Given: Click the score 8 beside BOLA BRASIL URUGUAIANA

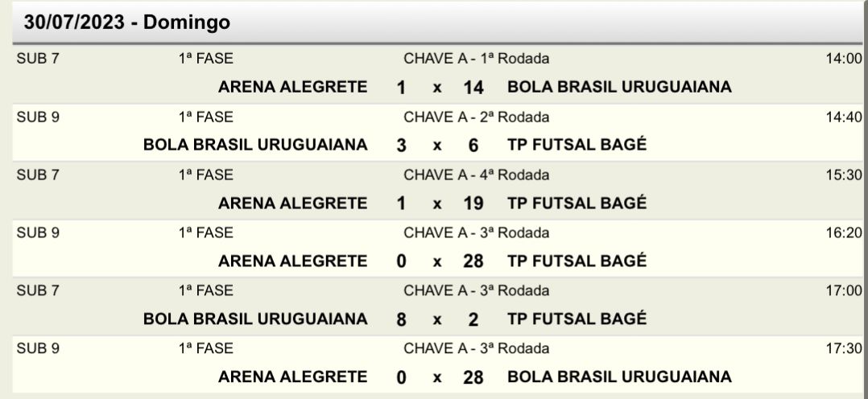Looking at the screenshot, I should point(401,319).
